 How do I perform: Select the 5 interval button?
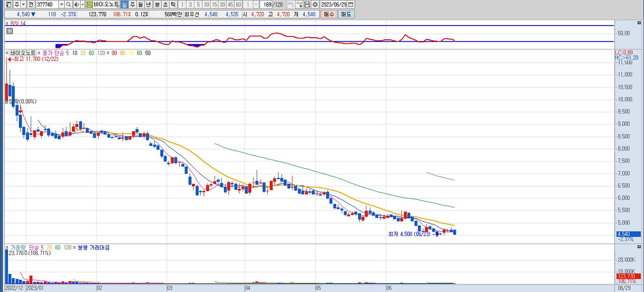point(198,5)
